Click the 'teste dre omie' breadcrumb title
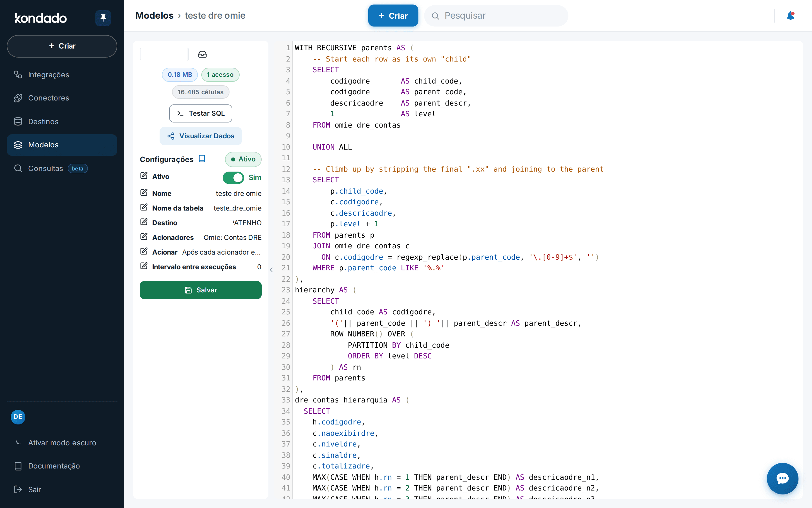 tap(215, 16)
